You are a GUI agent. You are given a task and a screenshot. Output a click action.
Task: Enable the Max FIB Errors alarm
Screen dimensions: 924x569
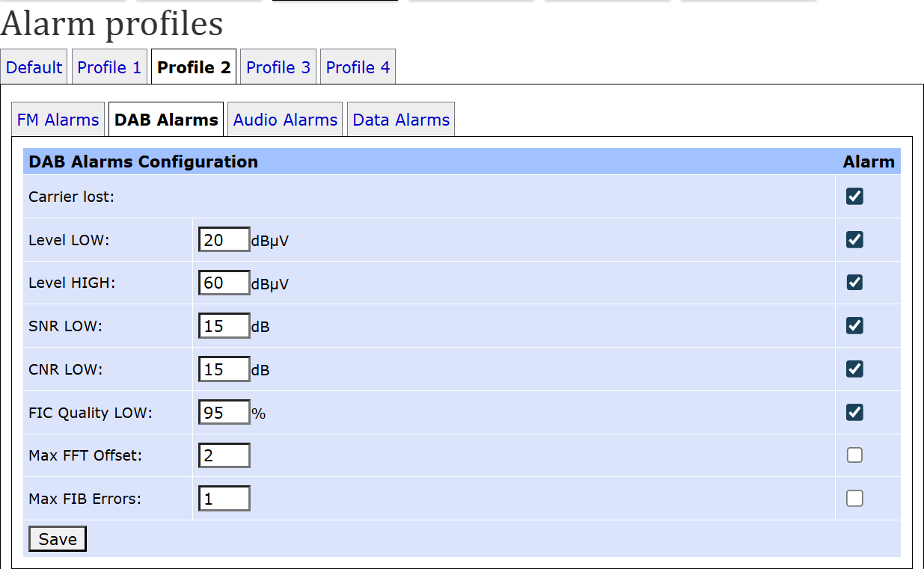(x=854, y=499)
